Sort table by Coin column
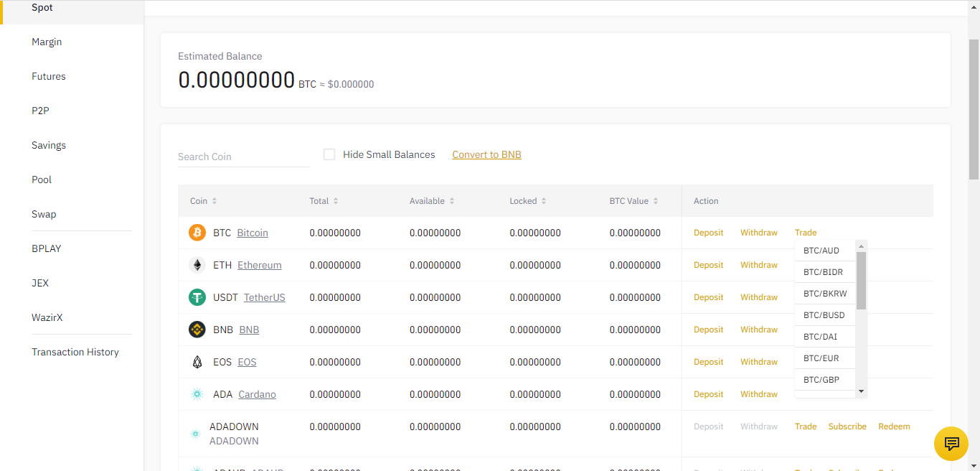This screenshot has width=980, height=471. click(x=204, y=201)
